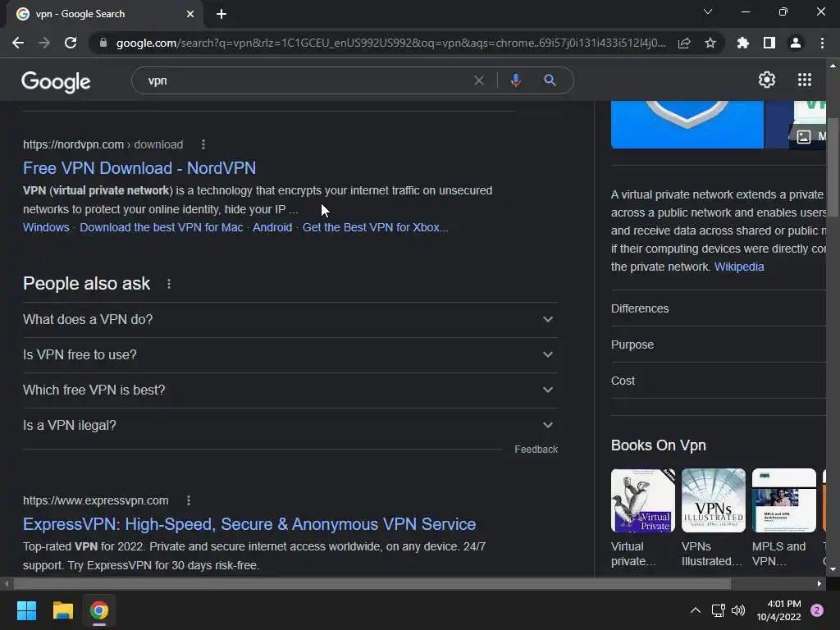
Task: Open Google apps grid
Action: 805,80
